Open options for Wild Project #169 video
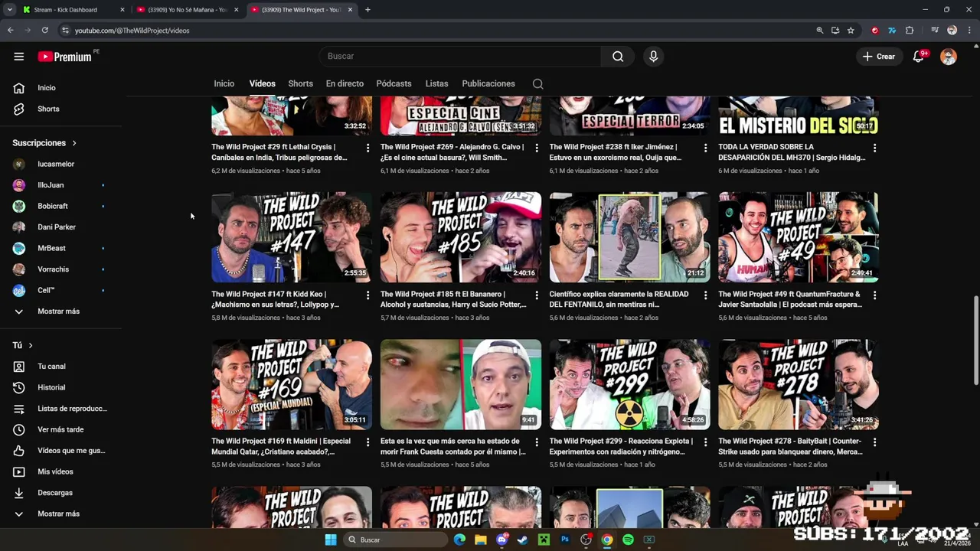Image resolution: width=980 pixels, height=551 pixels. [x=367, y=442]
